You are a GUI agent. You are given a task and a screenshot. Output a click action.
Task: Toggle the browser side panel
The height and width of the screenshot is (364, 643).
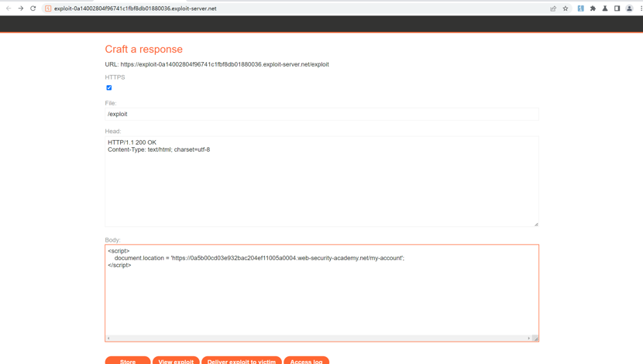(617, 9)
